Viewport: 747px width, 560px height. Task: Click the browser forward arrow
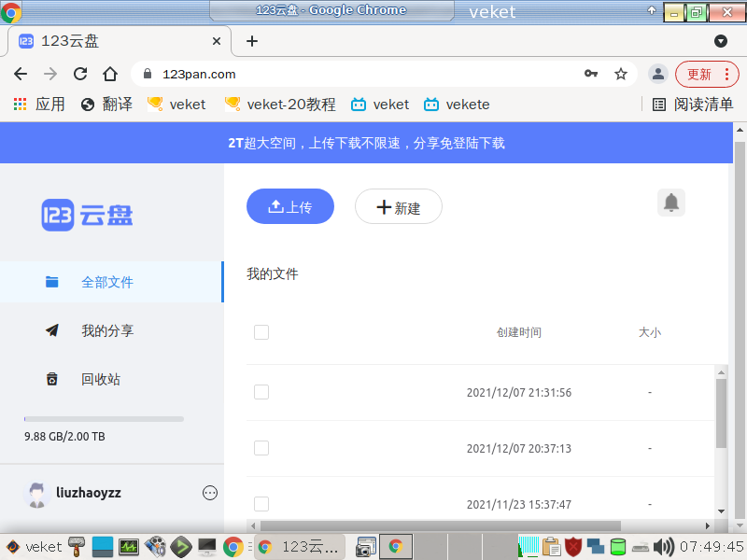point(50,74)
